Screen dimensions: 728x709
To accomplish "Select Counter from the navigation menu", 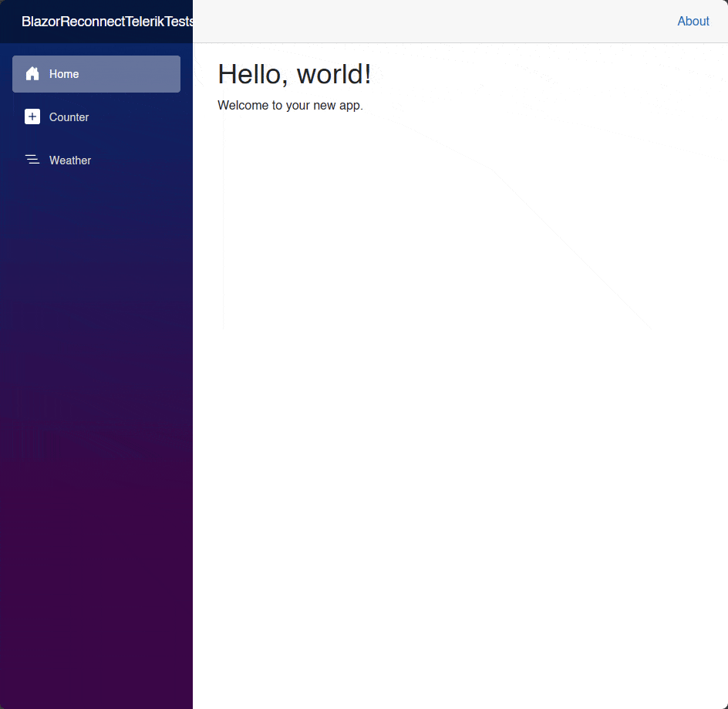I will point(69,116).
